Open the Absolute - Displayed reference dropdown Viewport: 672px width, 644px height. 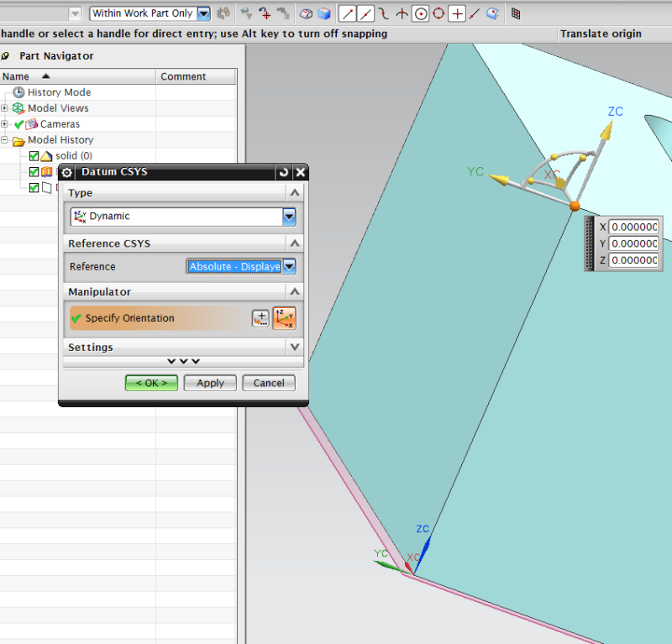tap(289, 266)
